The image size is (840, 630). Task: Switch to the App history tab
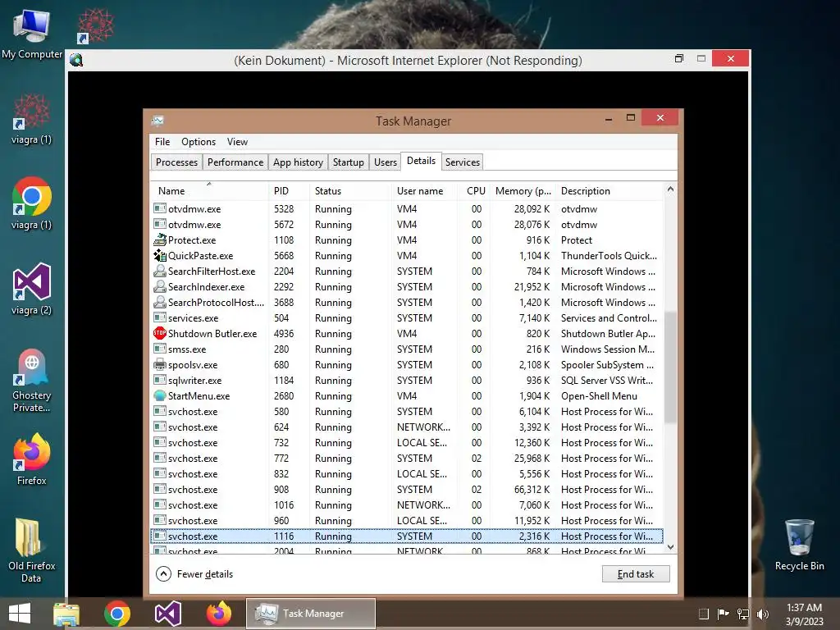tap(298, 162)
